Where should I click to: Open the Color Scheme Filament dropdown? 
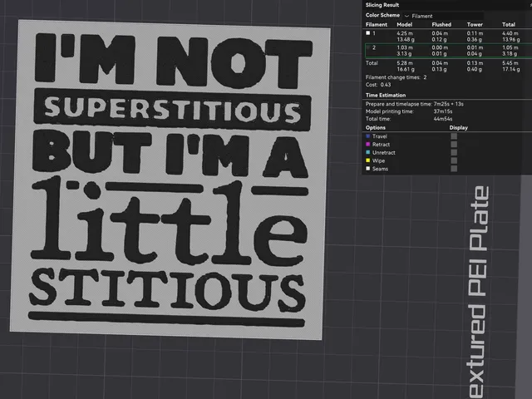pyautogui.click(x=444, y=16)
